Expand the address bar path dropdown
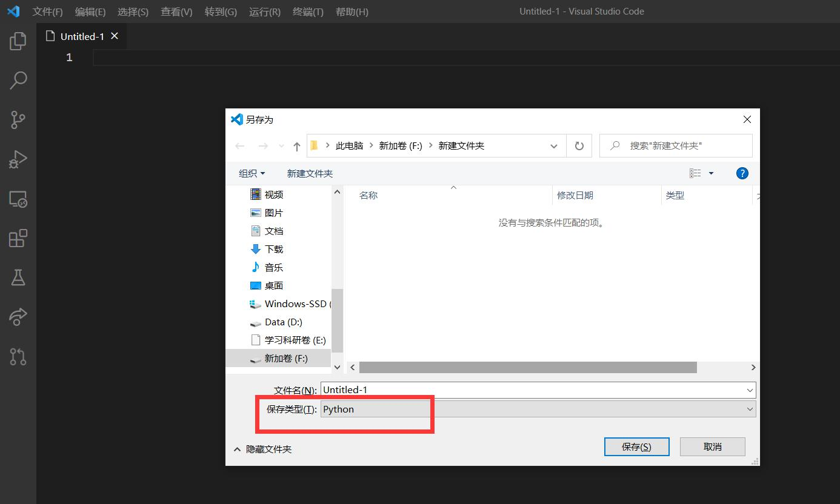840x504 pixels. 553,145
